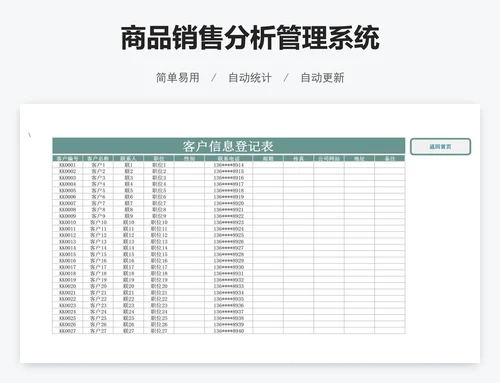Click contact cell 联7

[129, 203]
